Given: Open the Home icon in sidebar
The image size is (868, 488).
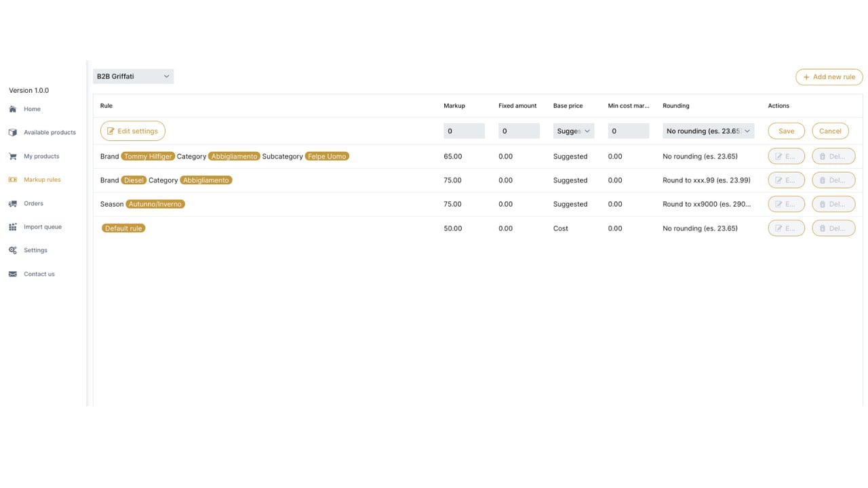Looking at the screenshot, I should (12, 109).
